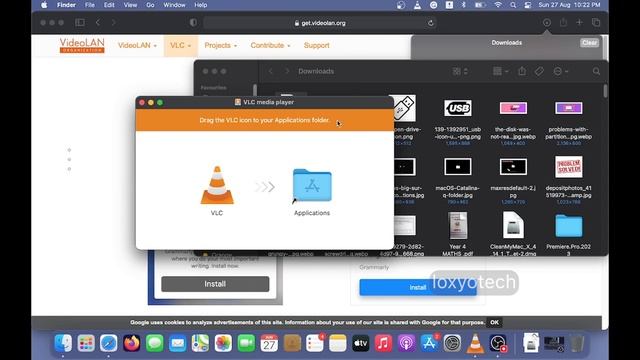Open Finder from the Dock
This screenshot has width=640, height=360.
point(63,343)
